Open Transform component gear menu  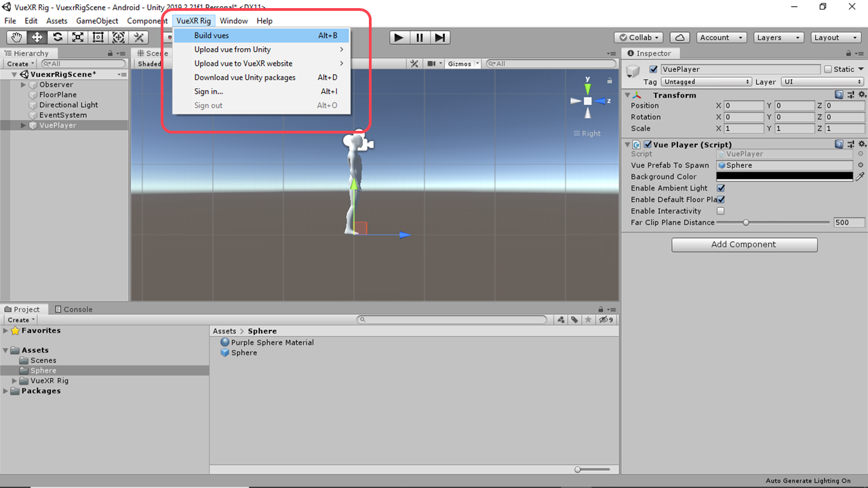(x=861, y=96)
